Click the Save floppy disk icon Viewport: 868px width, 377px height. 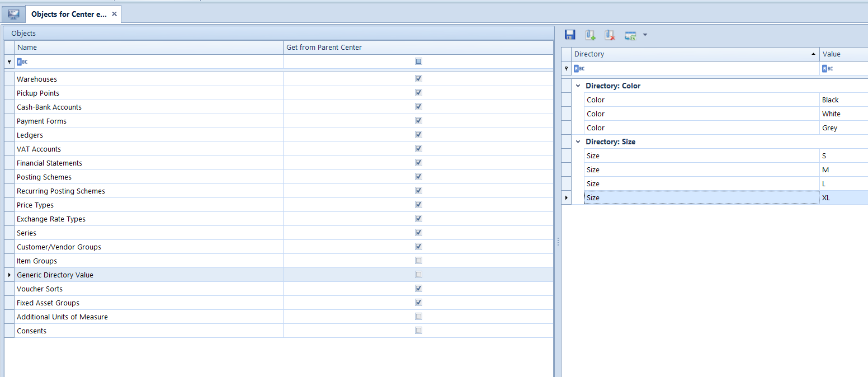coord(570,35)
